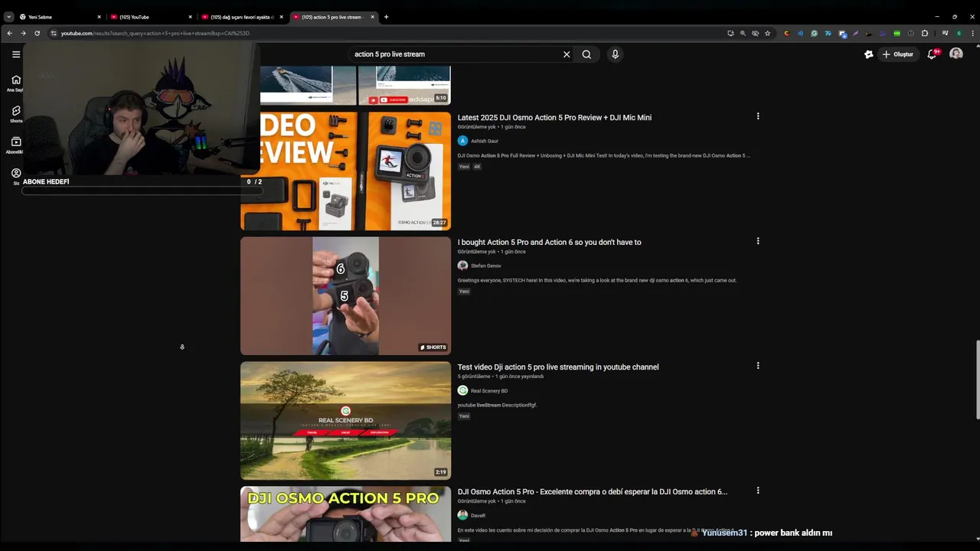Click the page vertical scrollbar thumb

tap(977, 380)
